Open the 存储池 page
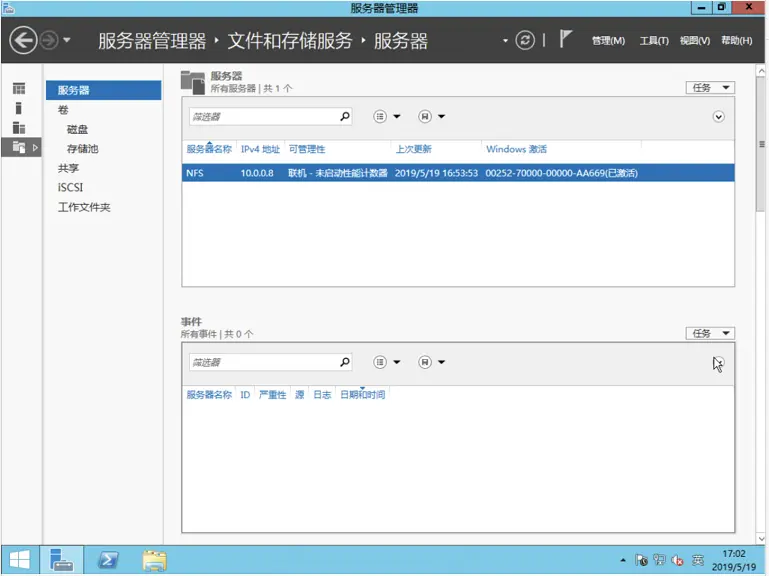 (82, 149)
